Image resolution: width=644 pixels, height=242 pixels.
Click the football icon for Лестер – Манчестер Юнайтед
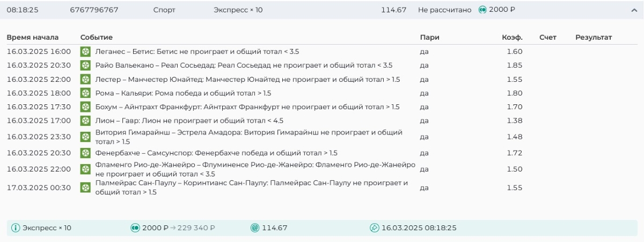click(x=85, y=79)
